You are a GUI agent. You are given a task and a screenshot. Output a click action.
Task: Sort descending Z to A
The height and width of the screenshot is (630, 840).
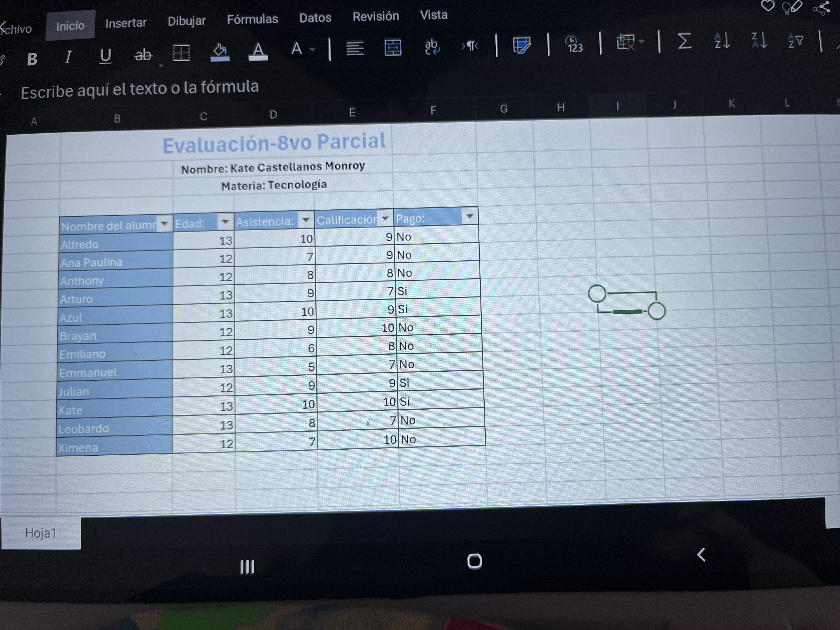[x=759, y=40]
